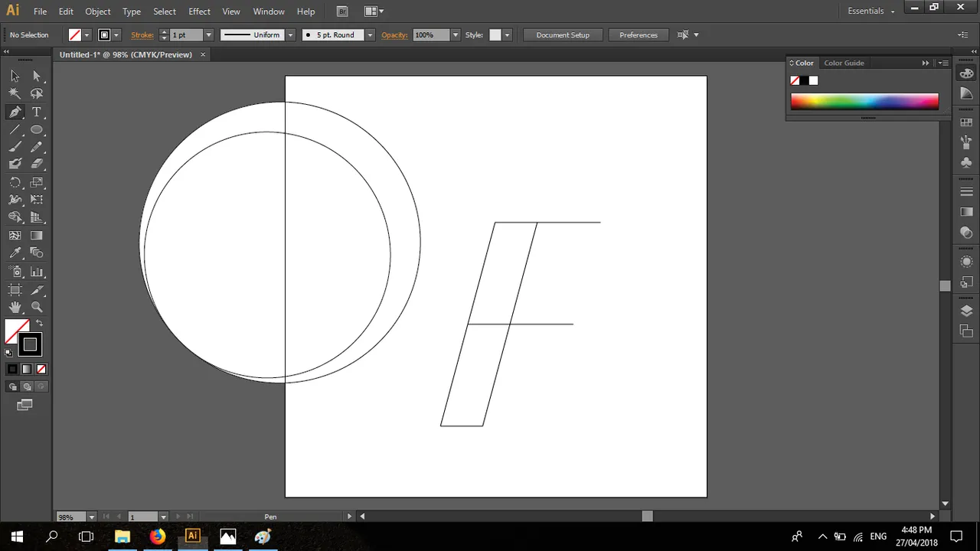Viewport: 980px width, 551px height.
Task: Open the zoom level 98% dropdown
Action: coord(92,517)
